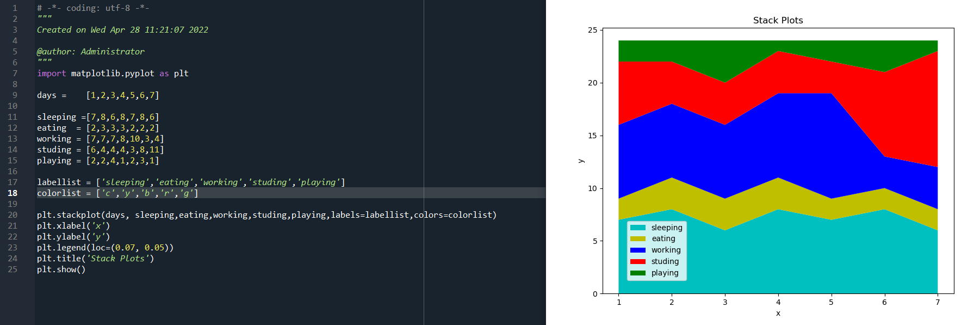Click the plt.stackplot function call
The width and height of the screenshot is (980, 325).
[71, 215]
